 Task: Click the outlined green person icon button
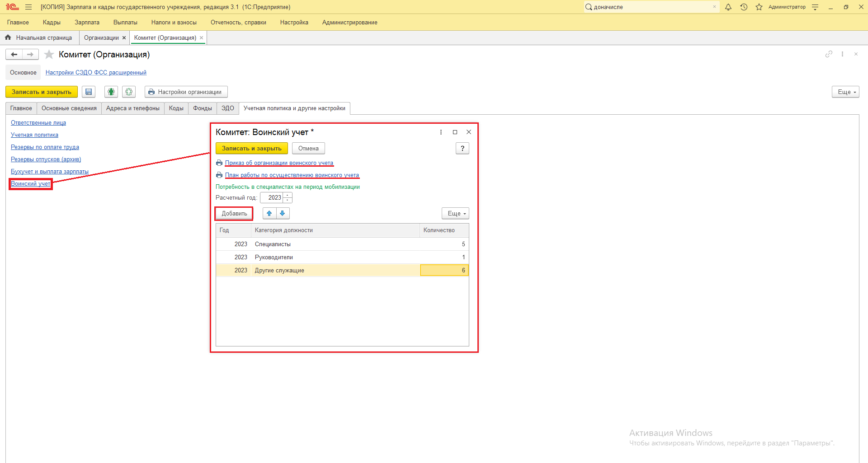pos(129,92)
